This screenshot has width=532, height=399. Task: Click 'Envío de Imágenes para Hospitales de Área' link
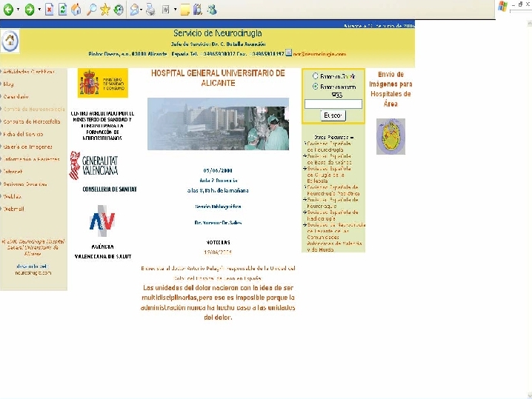coord(390,89)
